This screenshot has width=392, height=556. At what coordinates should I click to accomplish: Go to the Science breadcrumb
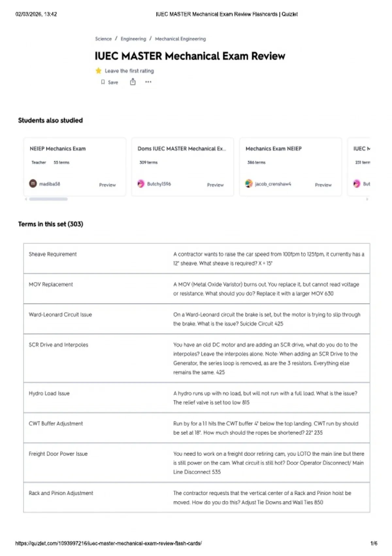tap(103, 39)
